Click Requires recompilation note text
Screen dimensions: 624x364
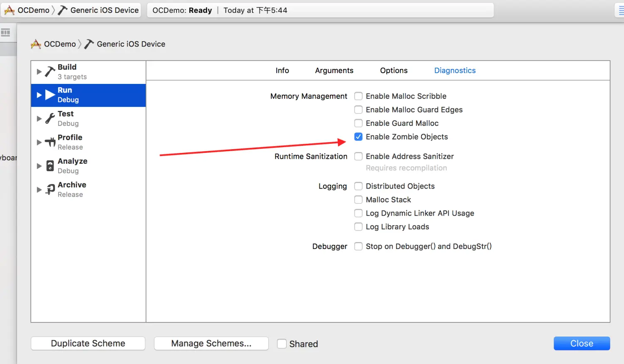(406, 168)
